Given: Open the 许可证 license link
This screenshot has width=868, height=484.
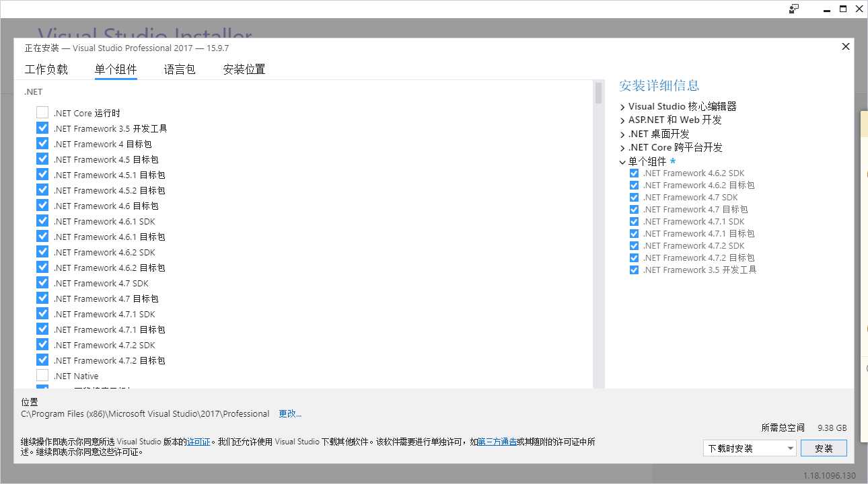Looking at the screenshot, I should 198,442.
